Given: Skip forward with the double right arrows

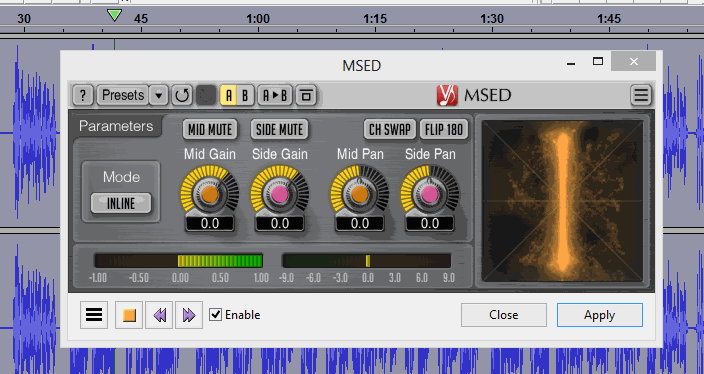Looking at the screenshot, I should click(x=189, y=315).
